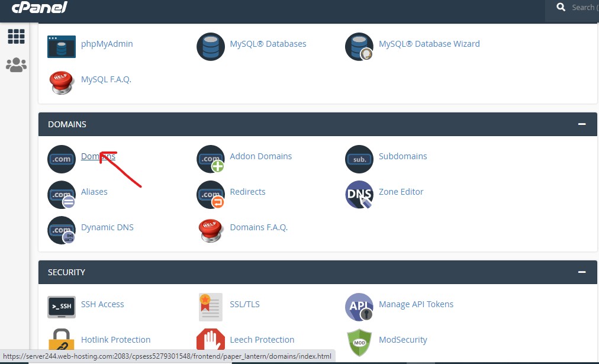Focus the Search input field
This screenshot has width=599, height=364.
(x=584, y=7)
